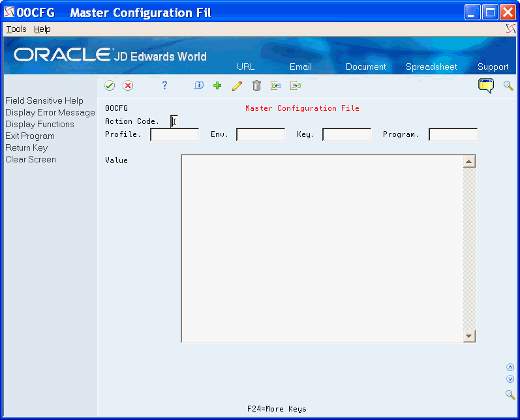Select Return Key option
The image size is (520, 420).
(27, 147)
